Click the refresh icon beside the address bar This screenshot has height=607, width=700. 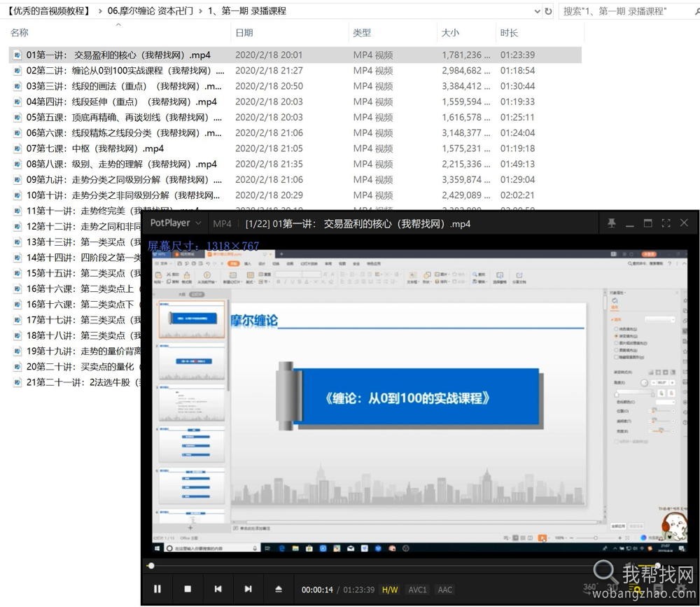coord(548,11)
